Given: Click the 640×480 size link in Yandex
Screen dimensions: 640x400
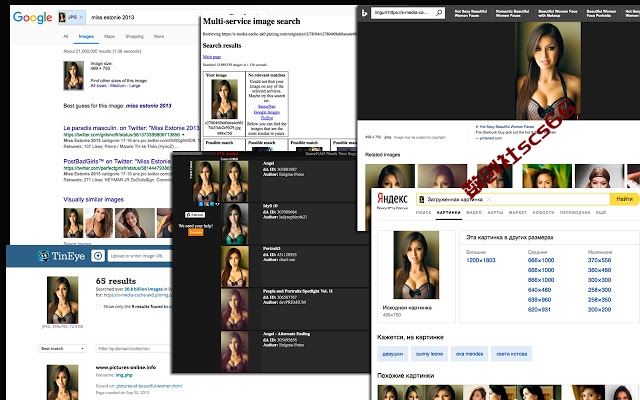Looking at the screenshot, I should coord(539,290).
